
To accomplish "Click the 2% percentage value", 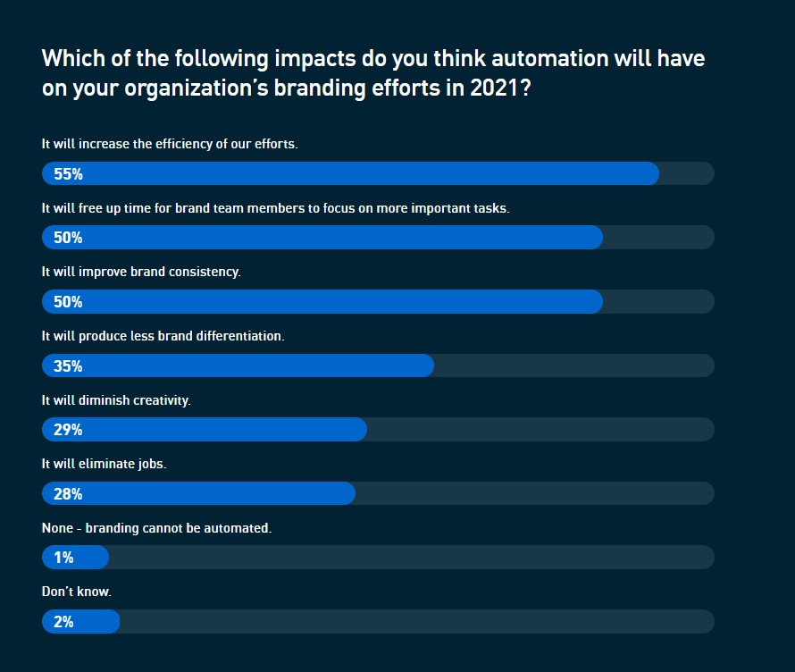I will 63,622.
